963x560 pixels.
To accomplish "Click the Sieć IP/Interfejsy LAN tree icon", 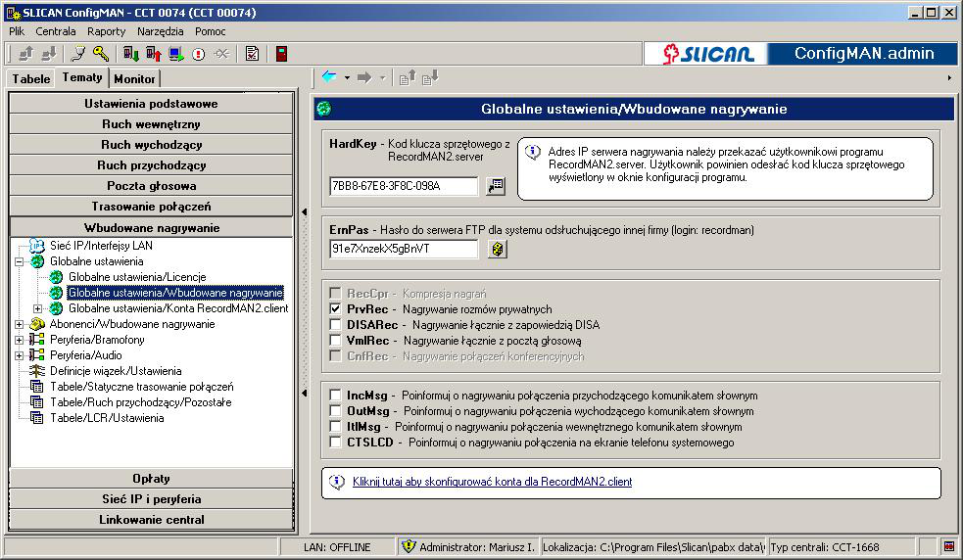I will (37, 246).
